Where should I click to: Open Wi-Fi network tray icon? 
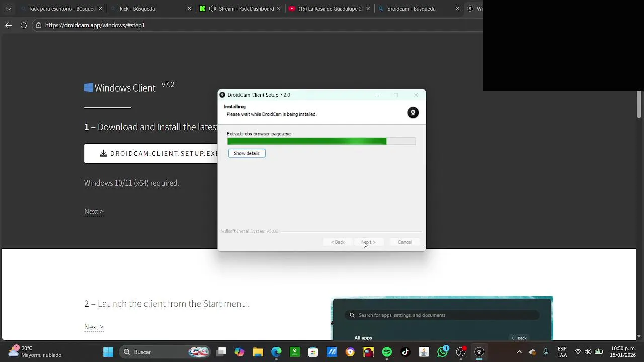tap(578, 352)
